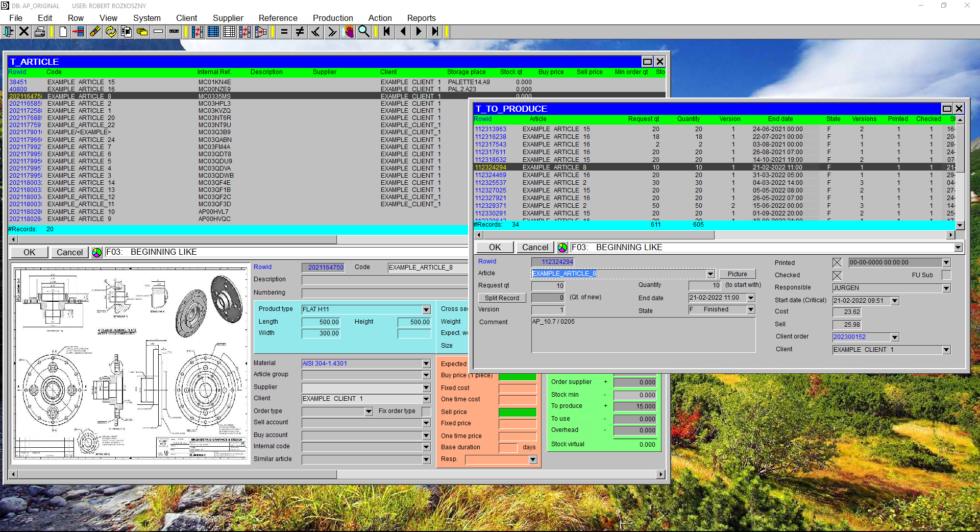This screenshot has width=980, height=532.
Task: Toggle the Checked checkbox
Action: pos(837,276)
